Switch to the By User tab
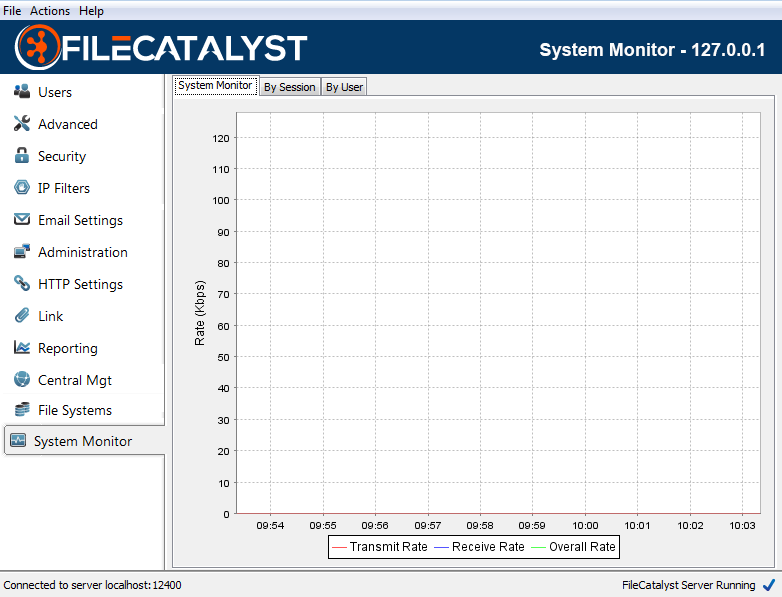782x597 pixels. click(x=344, y=87)
